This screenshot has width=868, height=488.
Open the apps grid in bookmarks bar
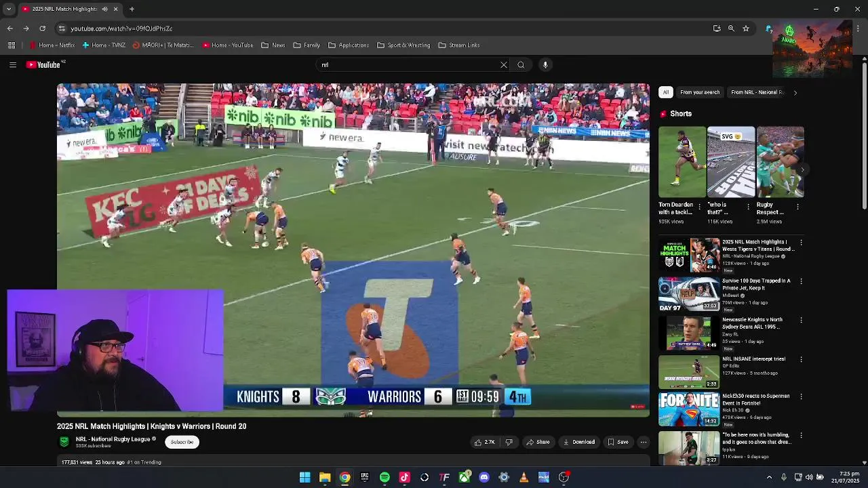coord(12,45)
